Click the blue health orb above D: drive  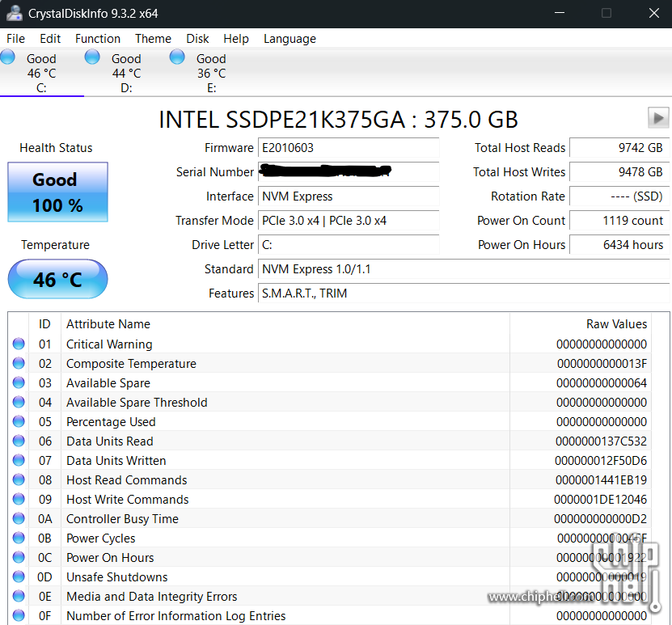click(x=92, y=57)
